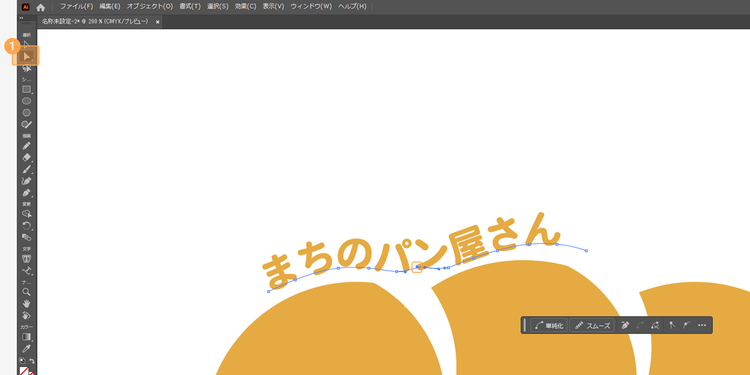Select the Shaper tool
The width and height of the screenshot is (750, 375).
tap(27, 124)
